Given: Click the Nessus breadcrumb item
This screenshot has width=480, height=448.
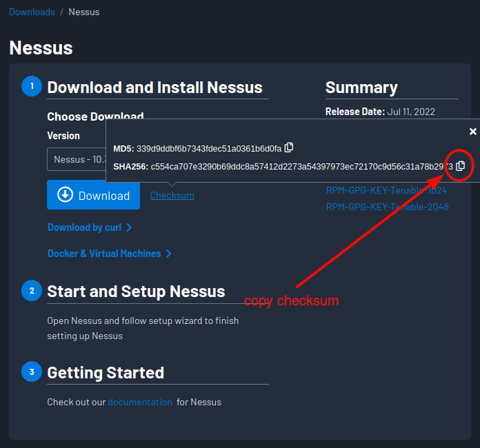Looking at the screenshot, I should [x=84, y=12].
